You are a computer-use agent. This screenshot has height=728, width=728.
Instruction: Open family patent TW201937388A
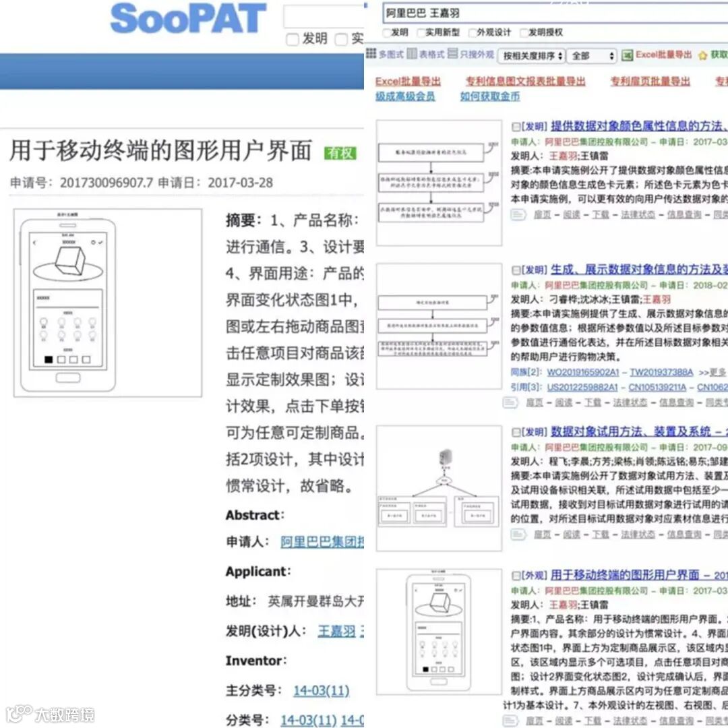point(661,372)
